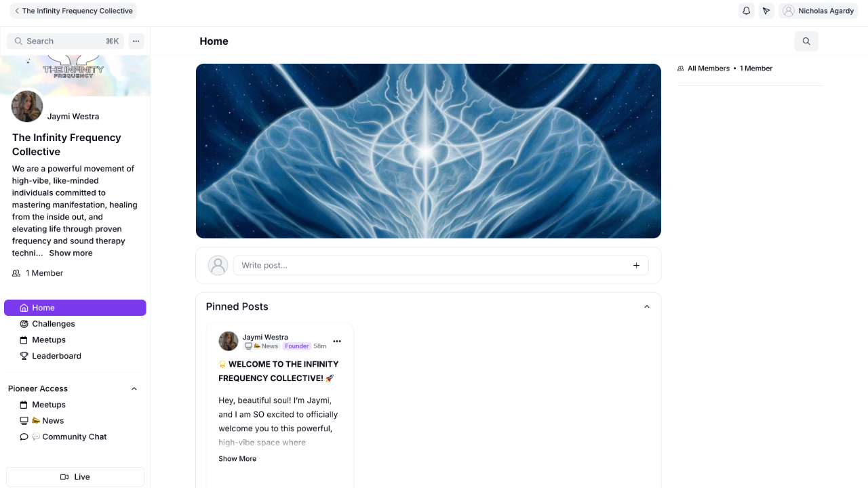Click the magnifier icon beside Home heading
The width and height of the screenshot is (868, 488).
tap(806, 41)
